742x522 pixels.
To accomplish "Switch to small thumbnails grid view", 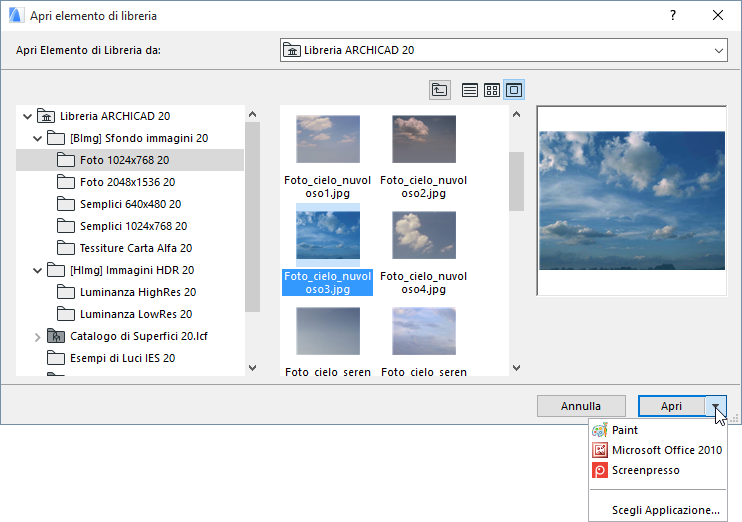I will pyautogui.click(x=492, y=90).
